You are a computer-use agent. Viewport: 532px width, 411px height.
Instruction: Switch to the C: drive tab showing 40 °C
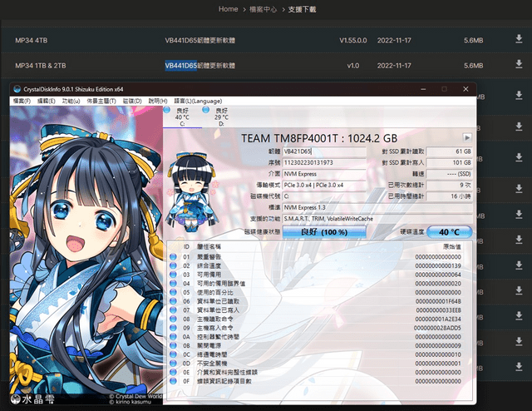(183, 117)
